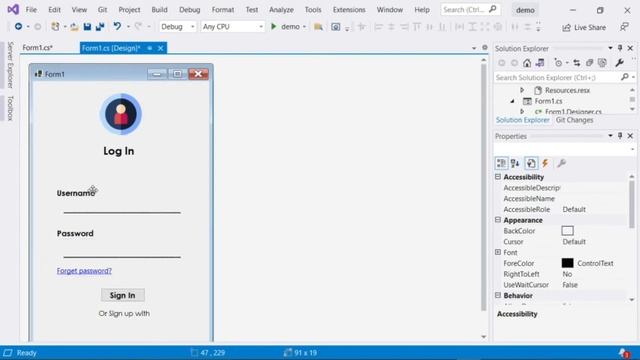Viewport: 640px width, 360px height.
Task: Open the Git menu
Action: point(102,9)
